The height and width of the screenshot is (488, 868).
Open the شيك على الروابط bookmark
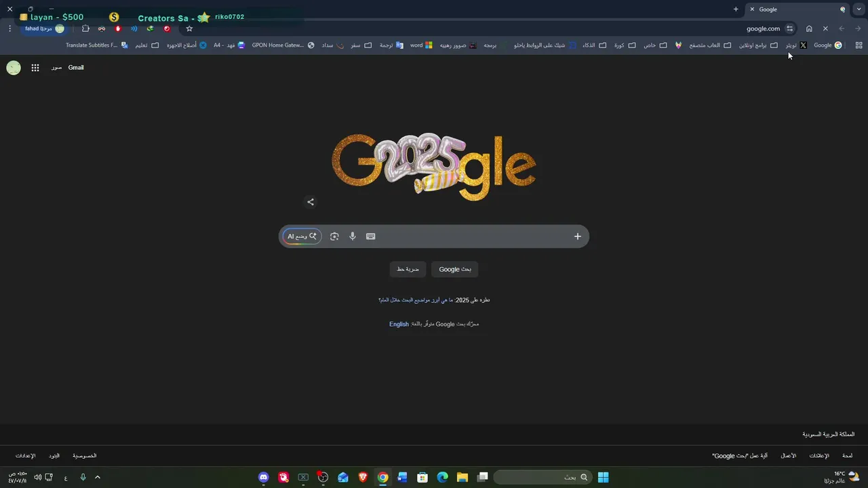(x=545, y=45)
